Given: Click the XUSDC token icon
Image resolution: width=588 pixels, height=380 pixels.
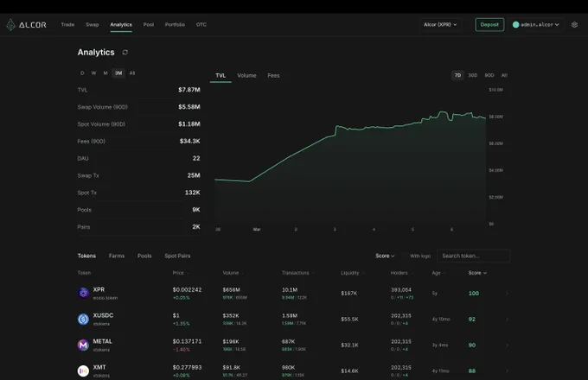Looking at the screenshot, I should pos(83,319).
